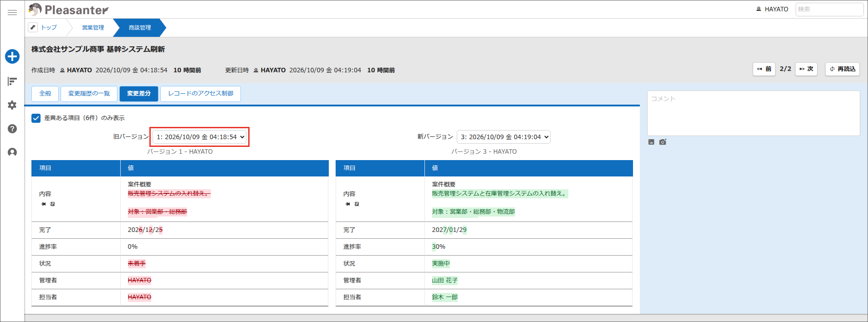
Task: Click the new completion date 2027/01/29
Action: 449,230
